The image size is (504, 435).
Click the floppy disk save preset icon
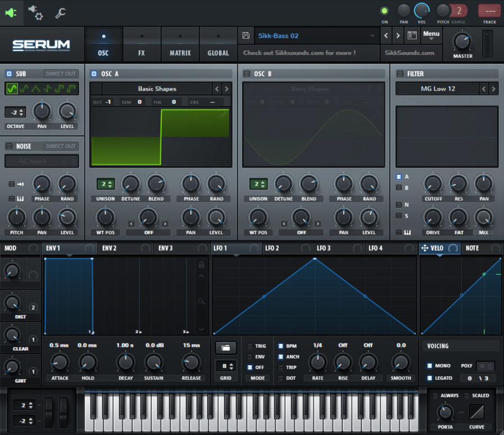246,35
